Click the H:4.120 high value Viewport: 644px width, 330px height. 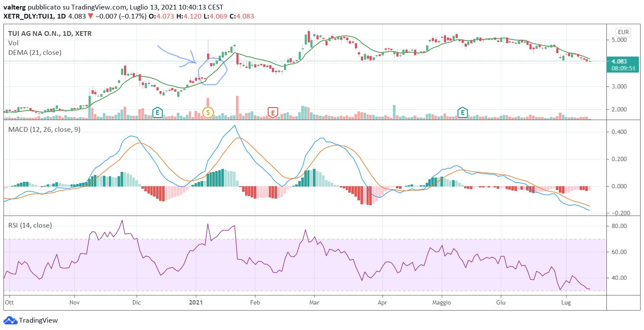189,16
